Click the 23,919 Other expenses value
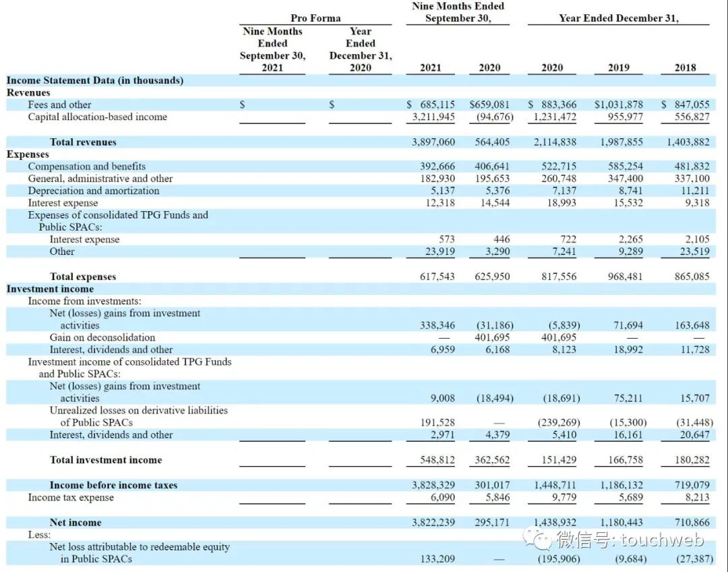Image resolution: width=728 pixels, height=572 pixels. pos(440,252)
